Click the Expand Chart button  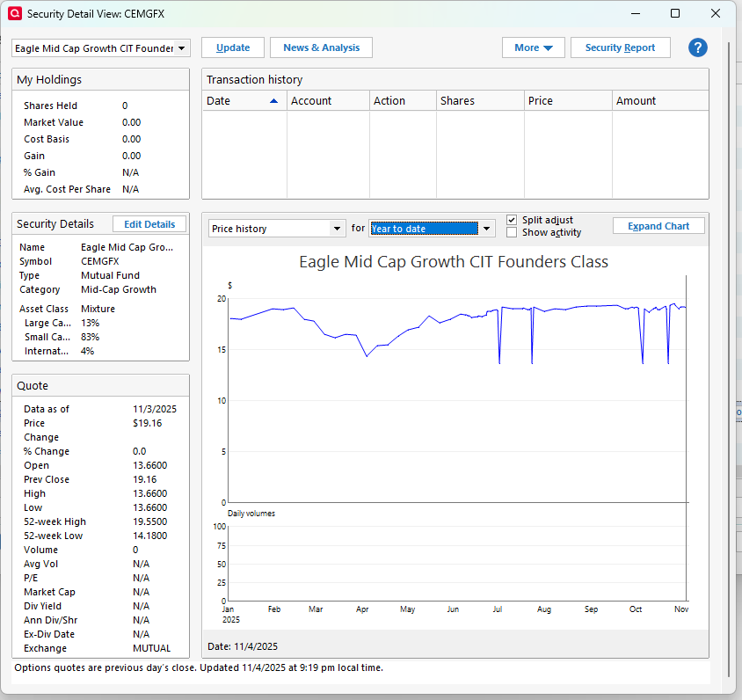tap(658, 226)
